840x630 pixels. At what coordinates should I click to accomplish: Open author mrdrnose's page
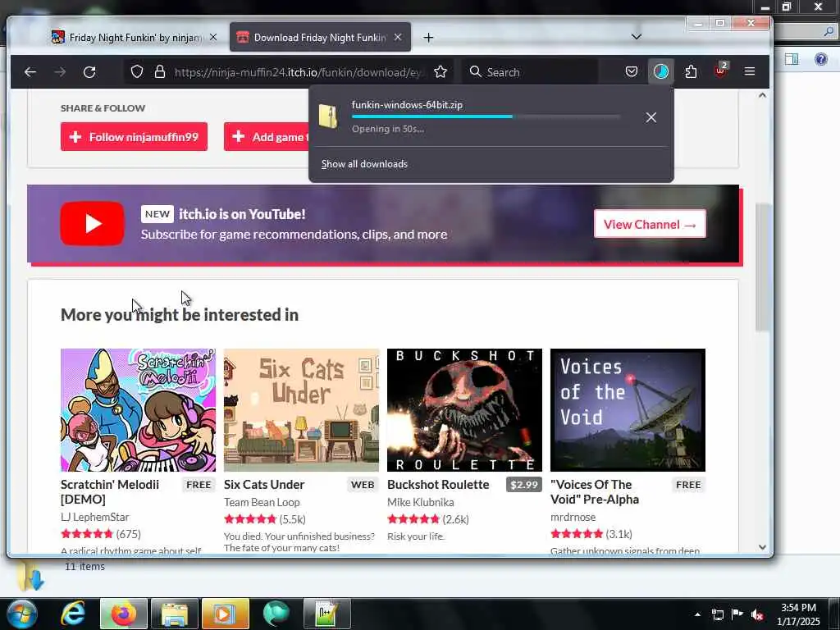573,517
